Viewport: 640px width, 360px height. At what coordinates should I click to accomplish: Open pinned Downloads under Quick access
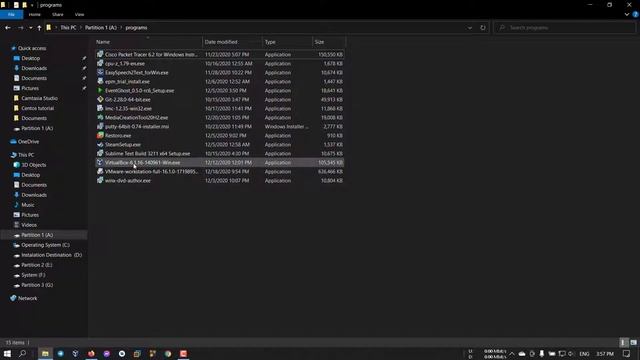coord(34,68)
